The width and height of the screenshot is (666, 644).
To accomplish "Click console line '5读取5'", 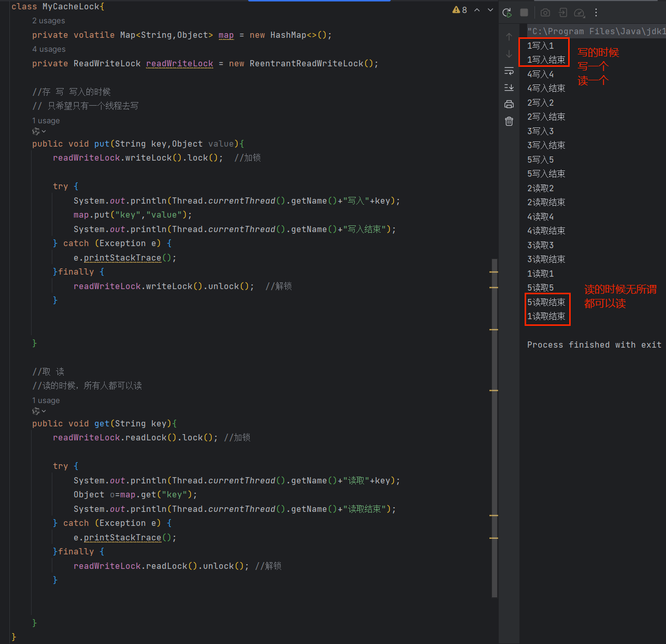I will click(x=541, y=288).
